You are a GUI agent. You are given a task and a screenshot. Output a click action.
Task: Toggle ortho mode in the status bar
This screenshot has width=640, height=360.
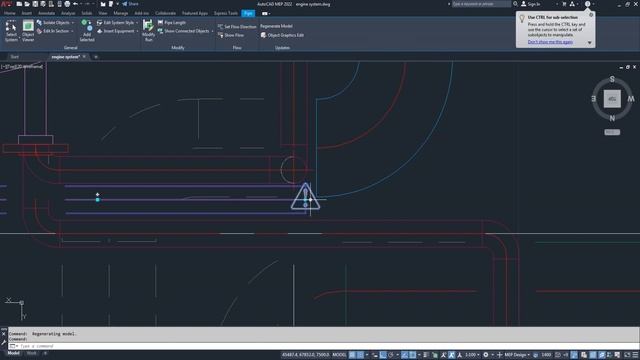click(x=383, y=355)
